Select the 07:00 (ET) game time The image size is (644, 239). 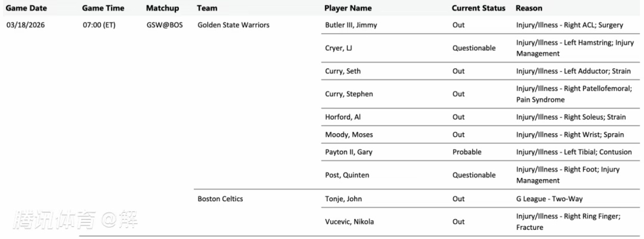[99, 25]
